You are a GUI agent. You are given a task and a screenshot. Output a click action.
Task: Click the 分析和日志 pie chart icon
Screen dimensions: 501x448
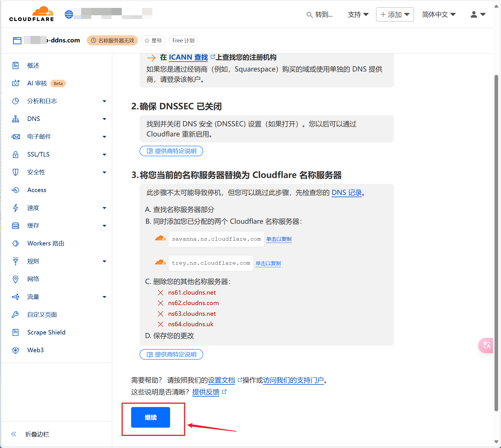[x=16, y=101]
